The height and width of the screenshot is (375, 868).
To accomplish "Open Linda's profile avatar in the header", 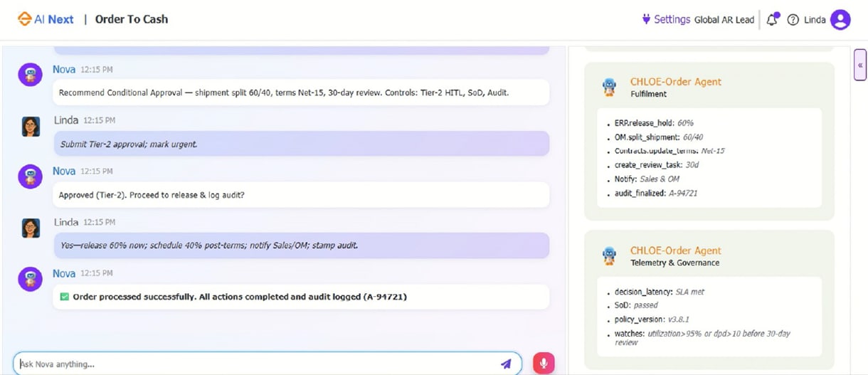I will tap(840, 20).
